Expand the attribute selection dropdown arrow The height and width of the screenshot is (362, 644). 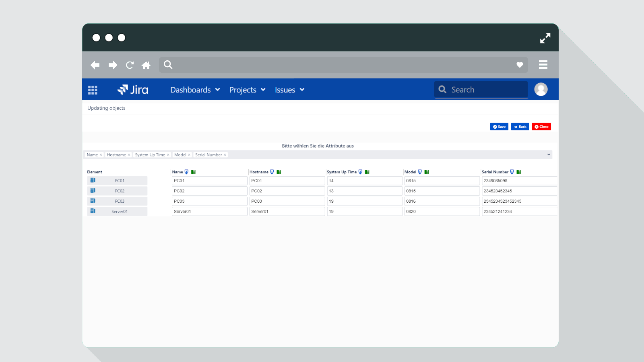(548, 155)
